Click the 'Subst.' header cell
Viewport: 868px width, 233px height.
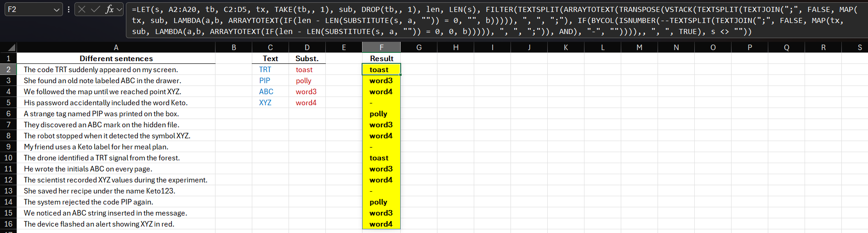coord(307,58)
